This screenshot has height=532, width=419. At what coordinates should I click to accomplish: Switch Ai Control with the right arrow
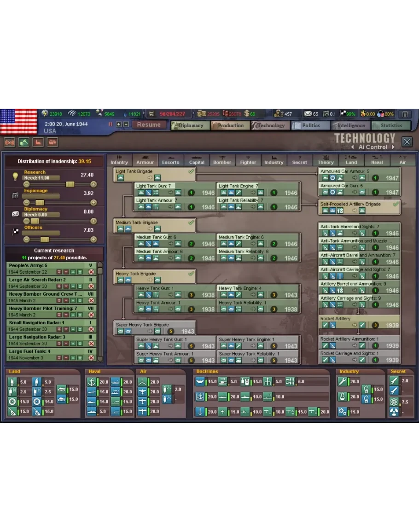pyautogui.click(x=394, y=147)
